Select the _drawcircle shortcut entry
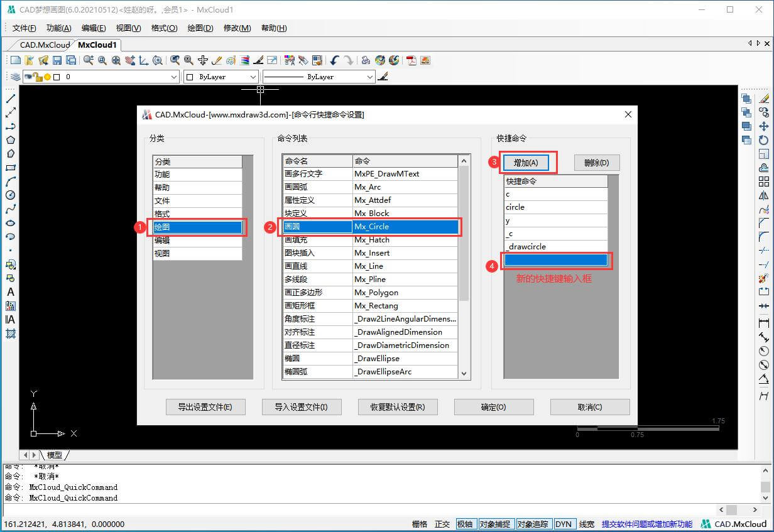 (556, 247)
